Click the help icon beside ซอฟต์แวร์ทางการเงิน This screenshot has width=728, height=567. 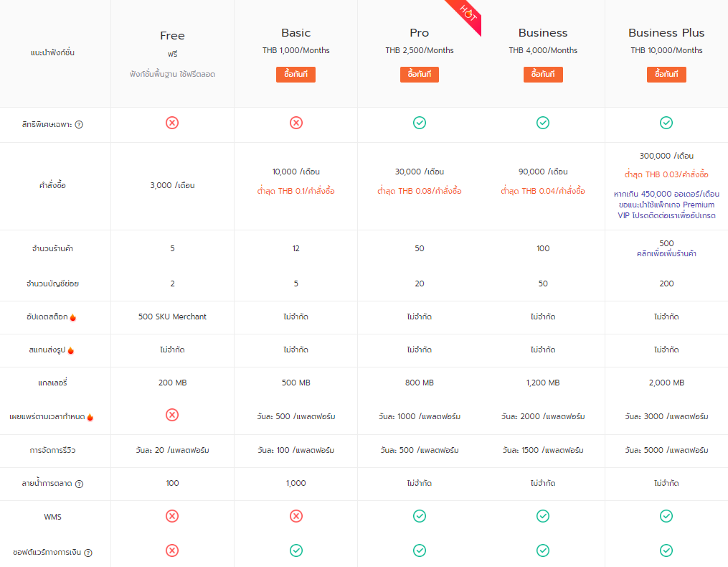tap(88, 553)
